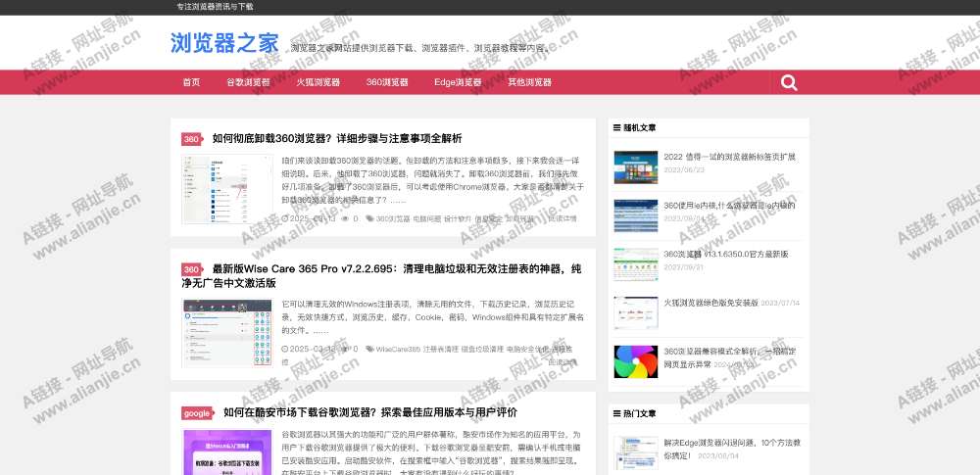This screenshot has width=980, height=475.
Task: Click the 360 badge beside Wise Care article
Action: tap(192, 269)
